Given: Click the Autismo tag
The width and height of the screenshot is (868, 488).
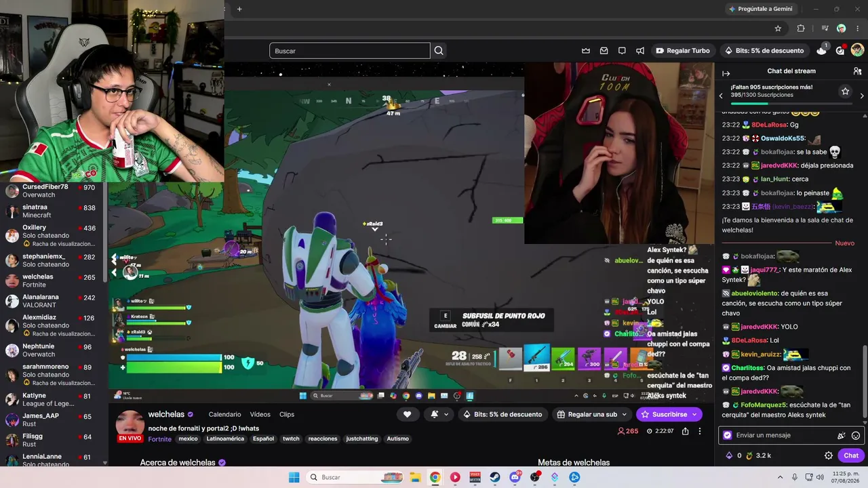Looking at the screenshot, I should [397, 439].
